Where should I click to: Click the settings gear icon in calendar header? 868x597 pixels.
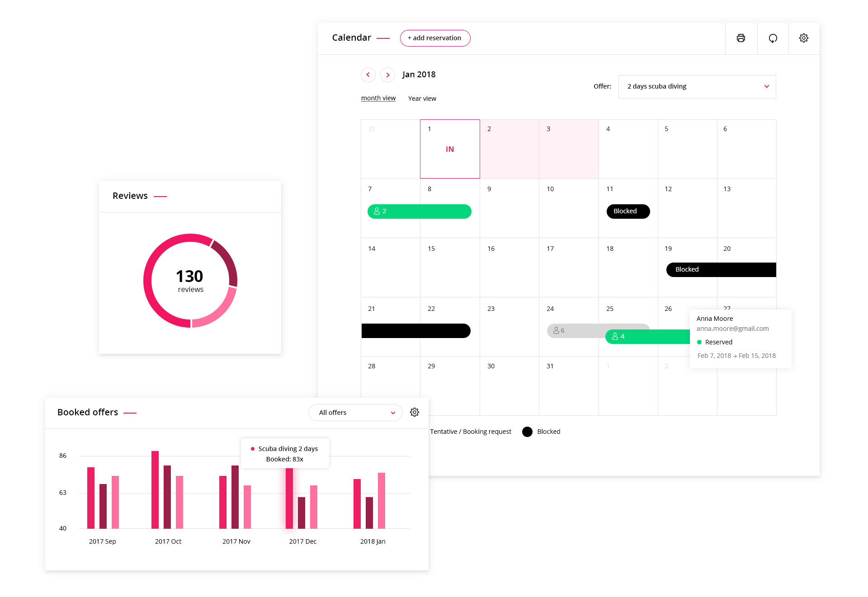[803, 38]
